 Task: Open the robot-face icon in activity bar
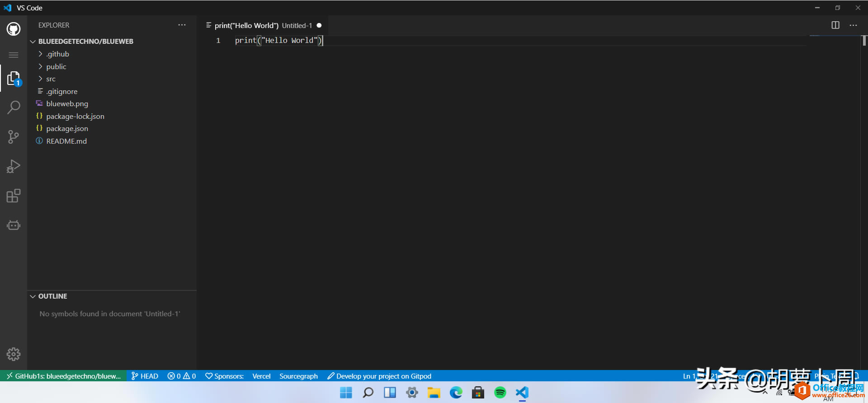[x=14, y=225]
